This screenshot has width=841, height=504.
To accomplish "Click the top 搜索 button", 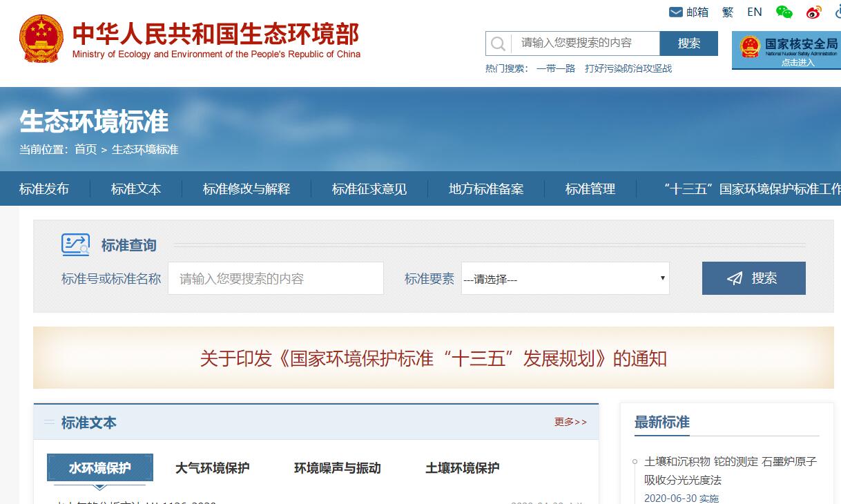I will 689,43.
